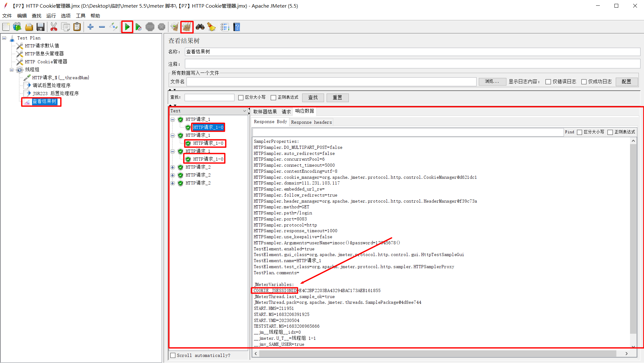Click the Reset search brush icon

coord(212,27)
